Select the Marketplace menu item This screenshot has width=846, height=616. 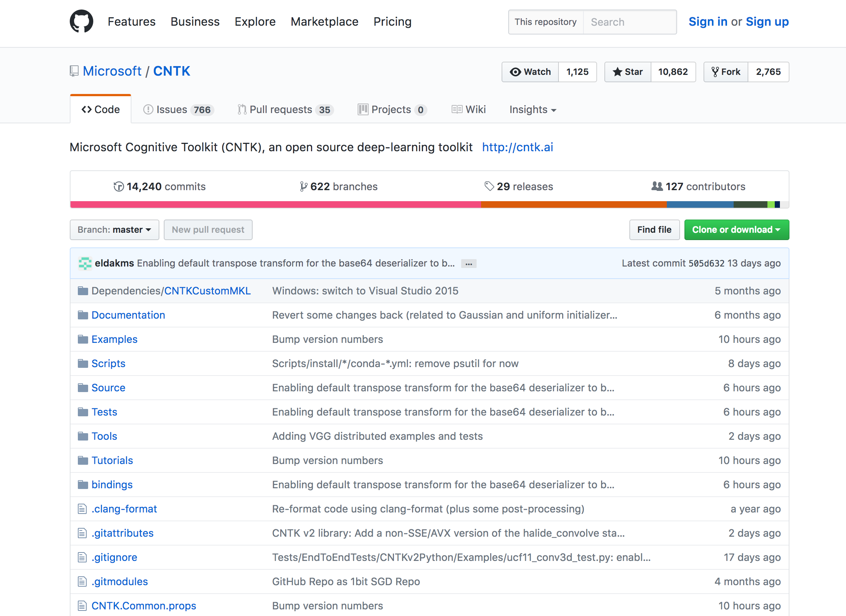[x=324, y=22]
